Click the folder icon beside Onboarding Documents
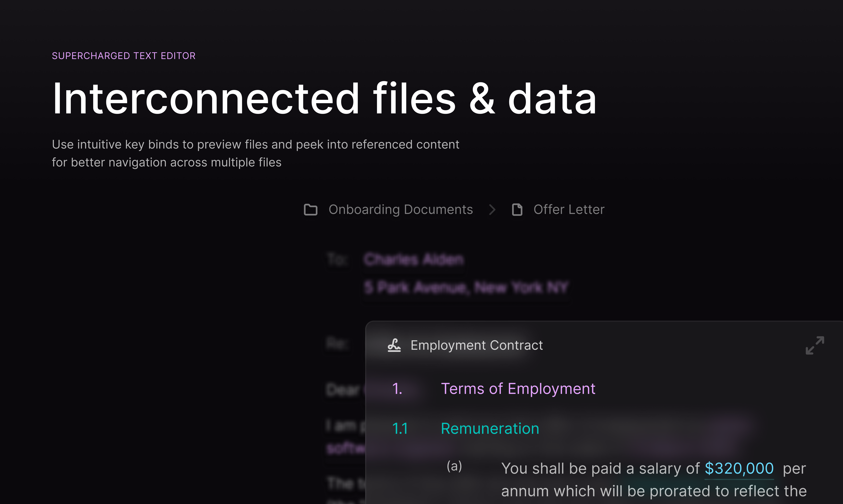The width and height of the screenshot is (843, 504). click(x=310, y=210)
